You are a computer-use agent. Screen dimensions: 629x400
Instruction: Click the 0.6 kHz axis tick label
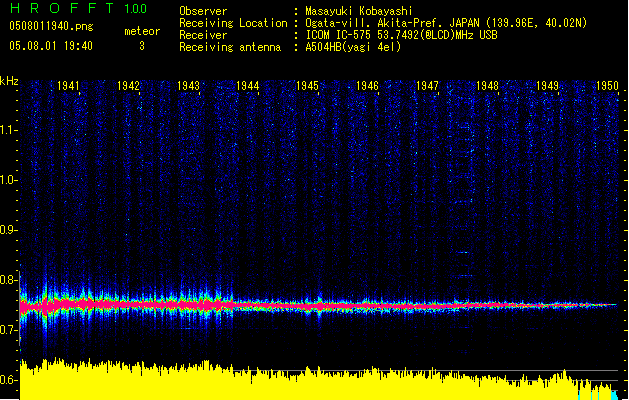point(8,380)
